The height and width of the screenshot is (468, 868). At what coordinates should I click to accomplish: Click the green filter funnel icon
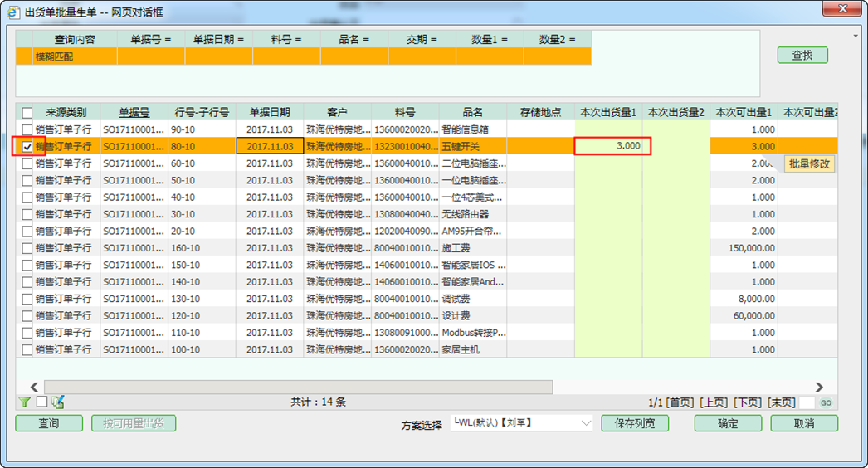[x=25, y=402]
